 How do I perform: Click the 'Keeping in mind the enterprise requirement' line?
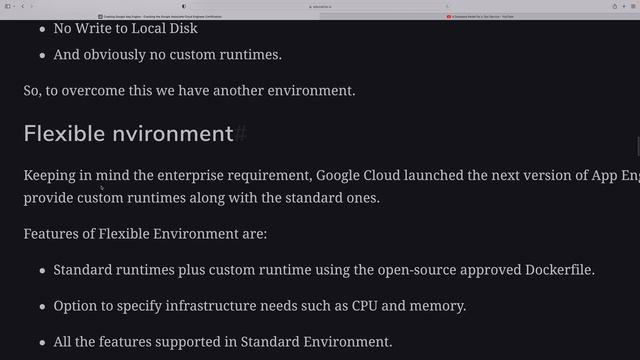[x=331, y=176]
